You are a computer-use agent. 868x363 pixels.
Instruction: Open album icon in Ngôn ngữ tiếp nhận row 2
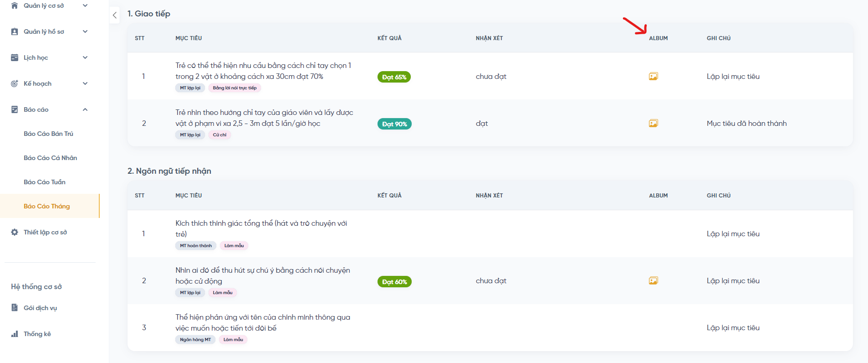[653, 281]
